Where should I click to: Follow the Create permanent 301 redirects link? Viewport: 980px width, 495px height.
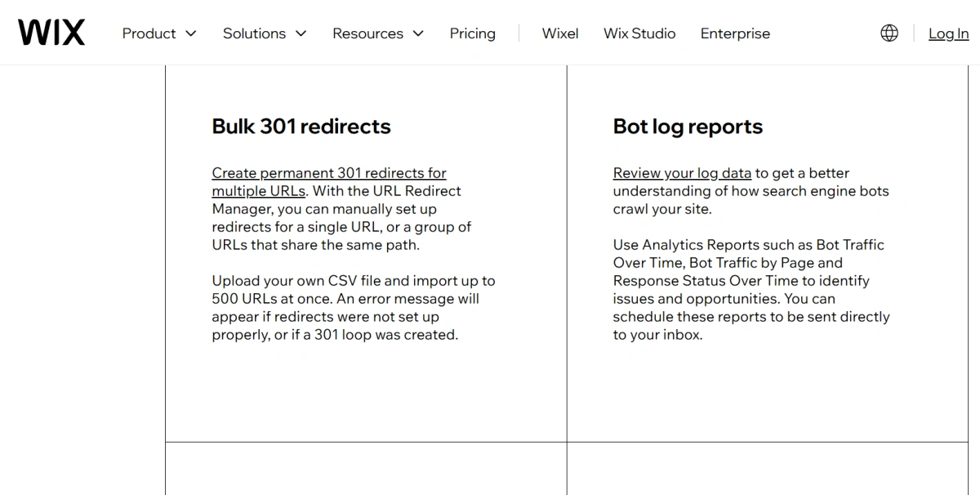(329, 182)
